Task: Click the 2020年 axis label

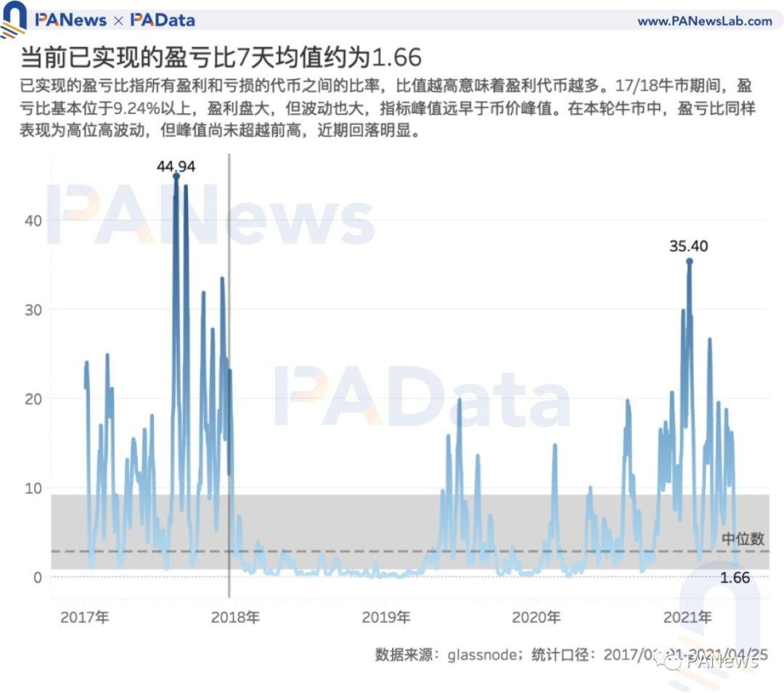Action: 539,618
